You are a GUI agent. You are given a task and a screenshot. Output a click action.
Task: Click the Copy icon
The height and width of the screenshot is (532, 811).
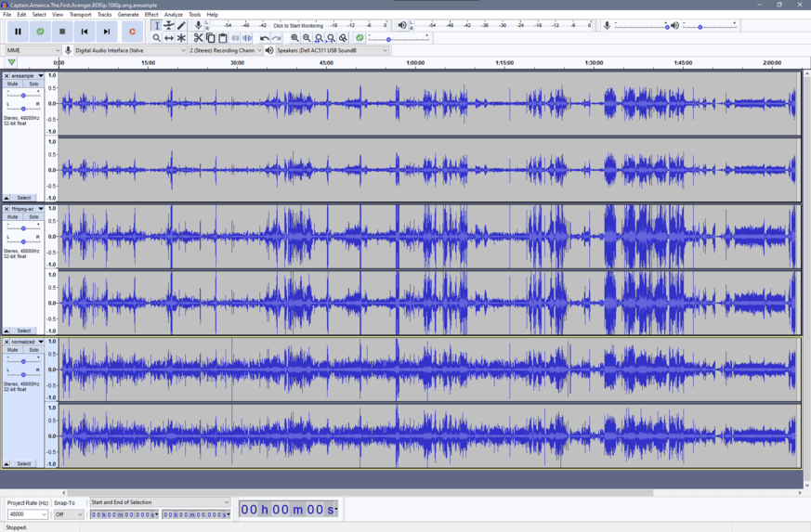click(x=211, y=38)
